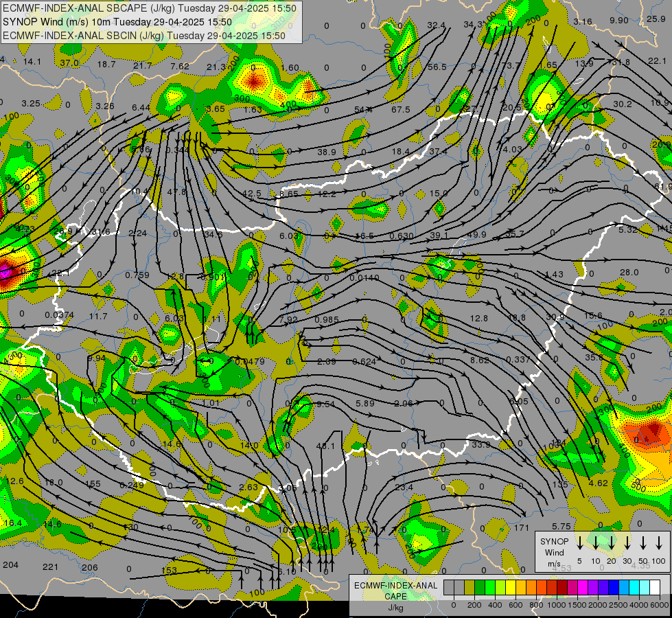This screenshot has width=672, height=618.
Task: Click the 32.4 value near the top
Action: [x=436, y=25]
